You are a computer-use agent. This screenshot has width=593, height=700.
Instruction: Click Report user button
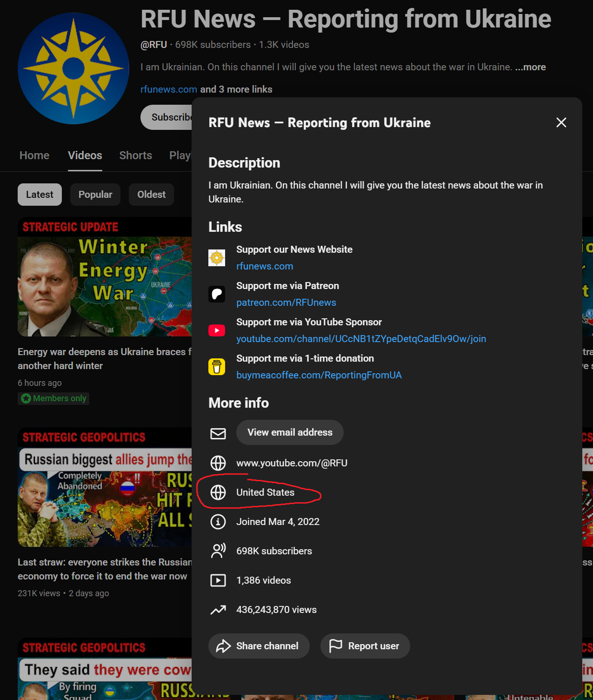(x=365, y=646)
